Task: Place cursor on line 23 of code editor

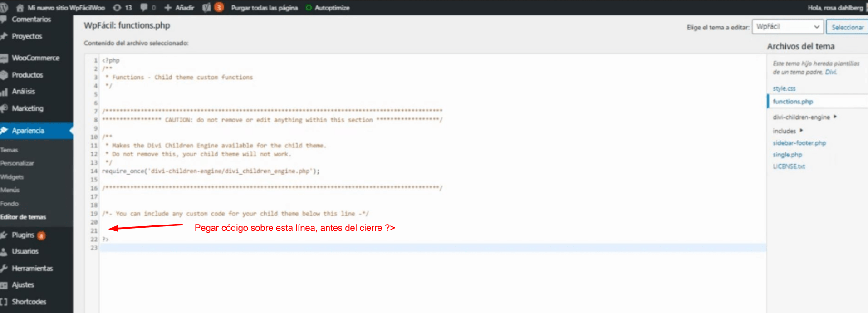Action: tap(433, 248)
